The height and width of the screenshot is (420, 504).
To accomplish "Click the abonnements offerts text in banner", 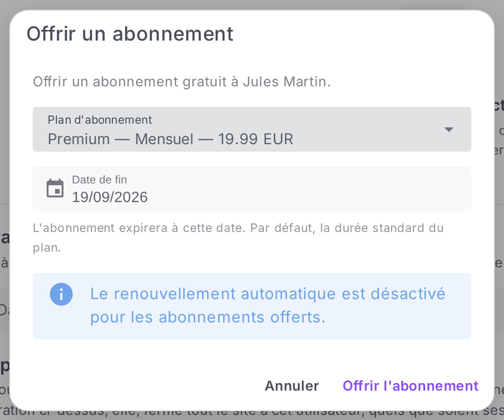I will point(242,317).
